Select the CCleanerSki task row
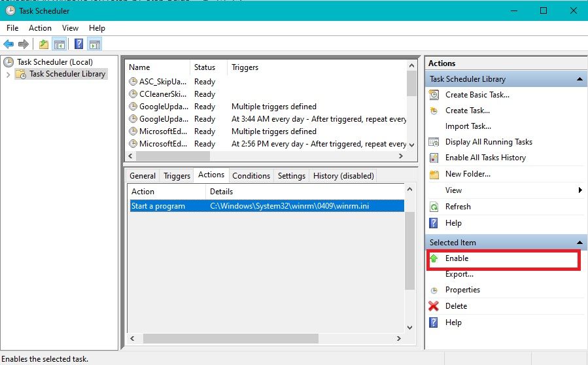This screenshot has width=588, height=365. [163, 94]
